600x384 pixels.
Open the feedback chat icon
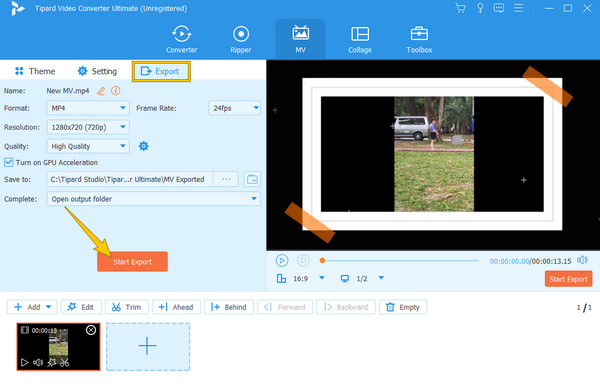tap(499, 8)
